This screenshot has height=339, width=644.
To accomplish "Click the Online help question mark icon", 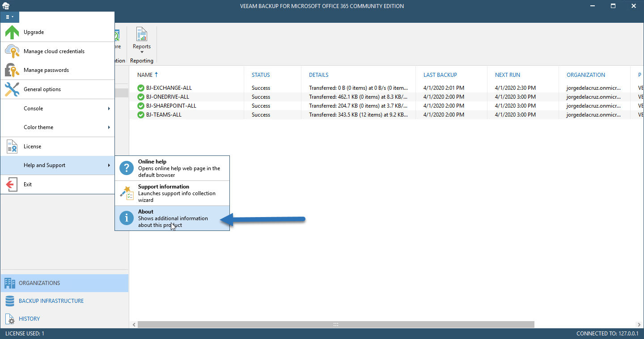I will 127,168.
